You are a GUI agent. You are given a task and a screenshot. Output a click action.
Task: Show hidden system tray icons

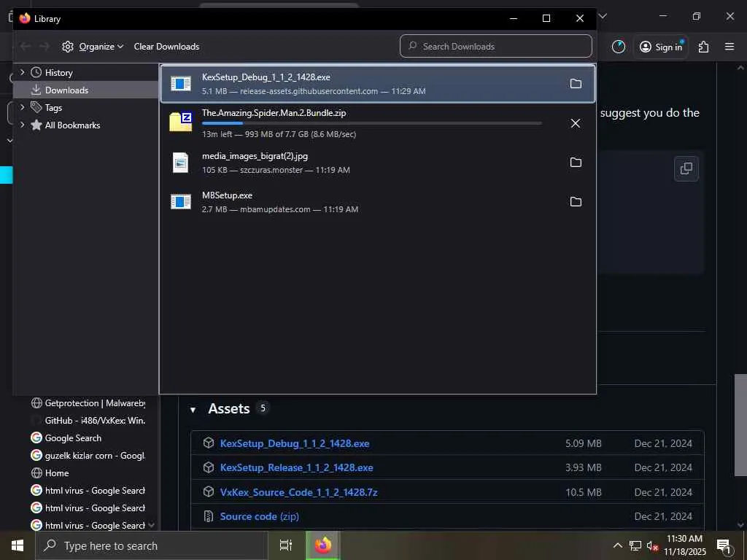[x=617, y=546]
